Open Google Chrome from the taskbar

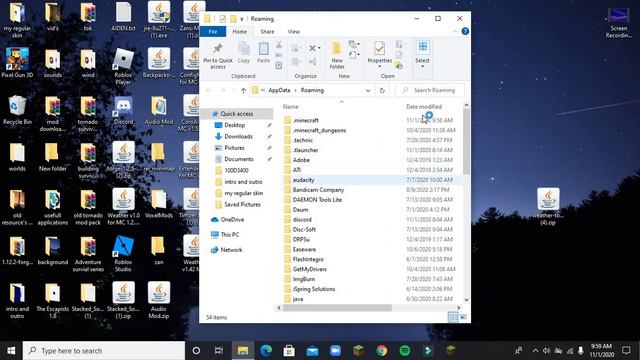[x=382, y=351]
